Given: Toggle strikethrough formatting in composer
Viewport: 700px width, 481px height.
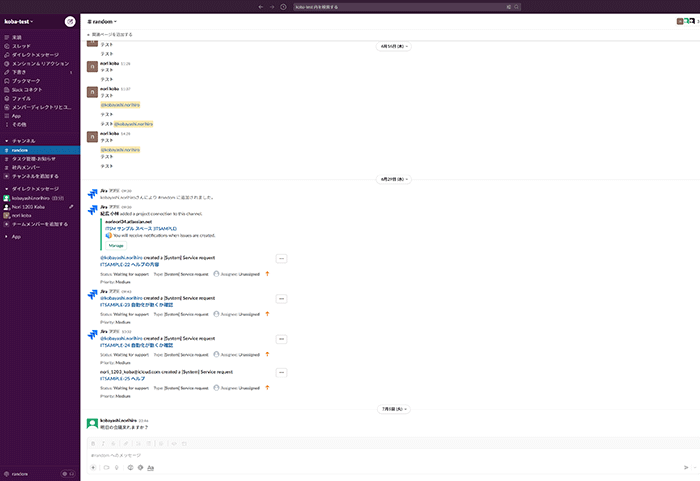Looking at the screenshot, I should [113, 443].
